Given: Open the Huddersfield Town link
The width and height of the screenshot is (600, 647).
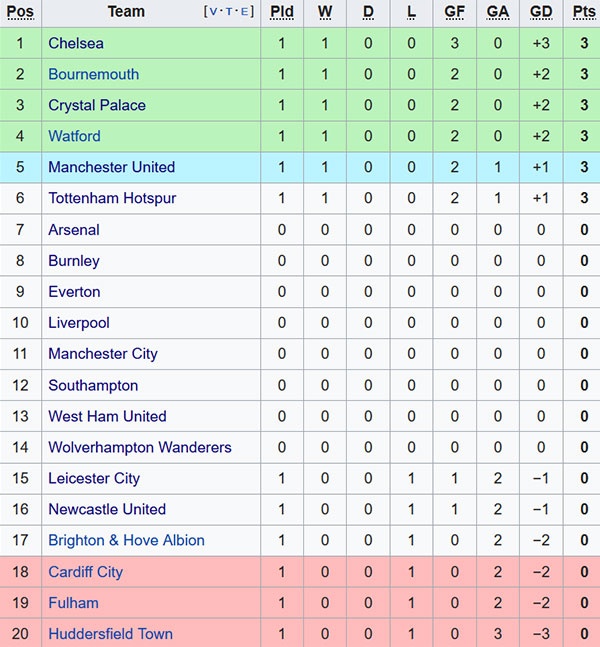Looking at the screenshot, I should click(x=110, y=634).
